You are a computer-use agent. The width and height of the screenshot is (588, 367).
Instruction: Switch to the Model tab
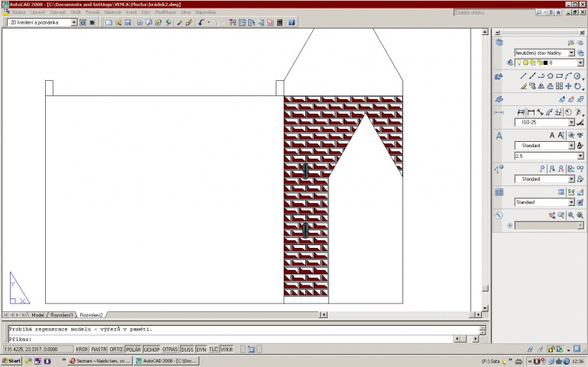pos(37,315)
